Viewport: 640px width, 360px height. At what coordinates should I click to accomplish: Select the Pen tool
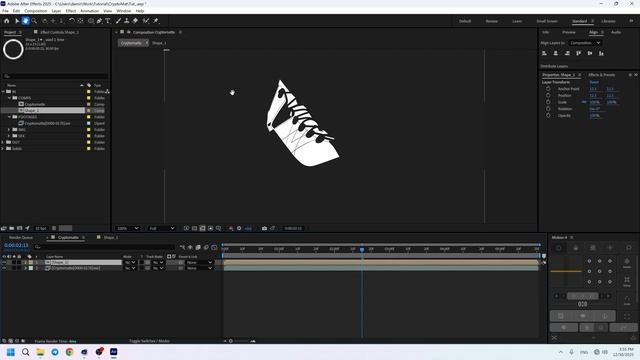[x=99, y=21]
